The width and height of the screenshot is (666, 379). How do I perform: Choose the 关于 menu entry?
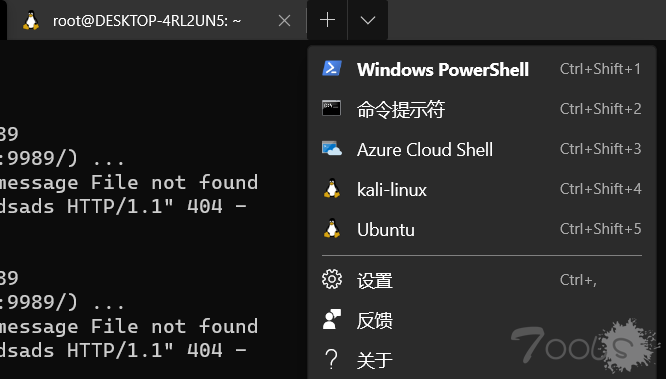click(481, 360)
